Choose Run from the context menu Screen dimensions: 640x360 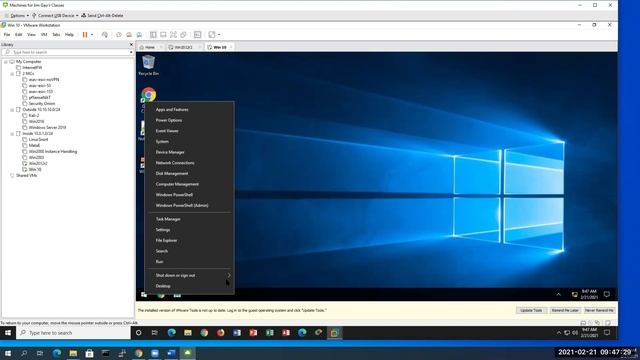[x=159, y=262]
